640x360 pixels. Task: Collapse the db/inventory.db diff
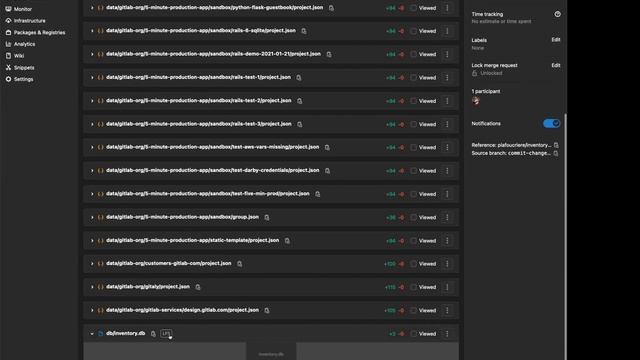[92, 333]
